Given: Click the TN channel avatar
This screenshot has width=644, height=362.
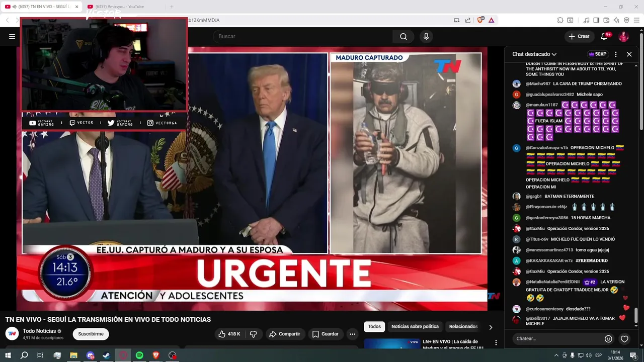Looking at the screenshot, I should coord(12,333).
